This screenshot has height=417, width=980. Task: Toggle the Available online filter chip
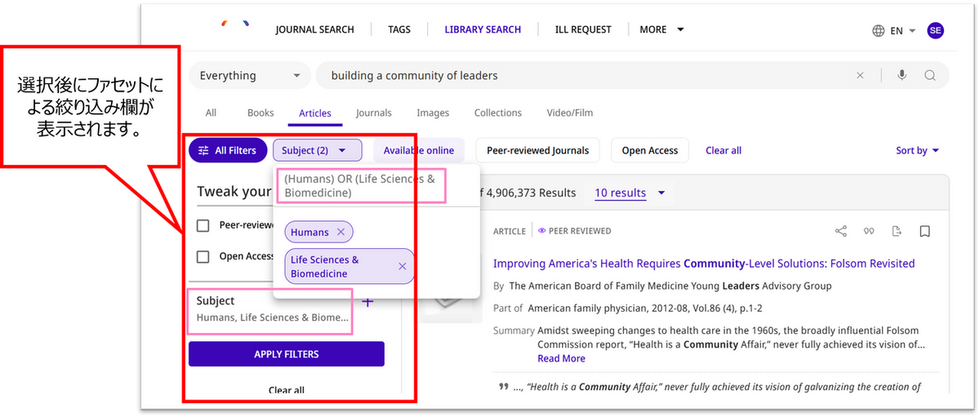(418, 150)
